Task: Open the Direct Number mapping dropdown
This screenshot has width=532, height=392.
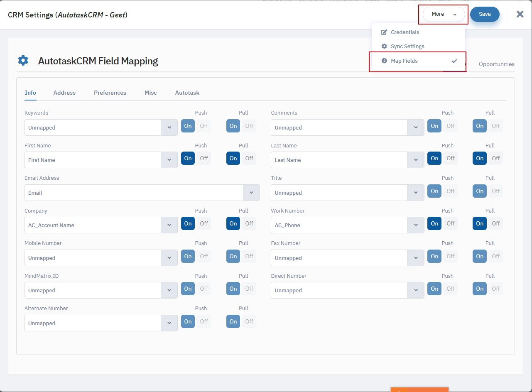Action: [x=416, y=290]
